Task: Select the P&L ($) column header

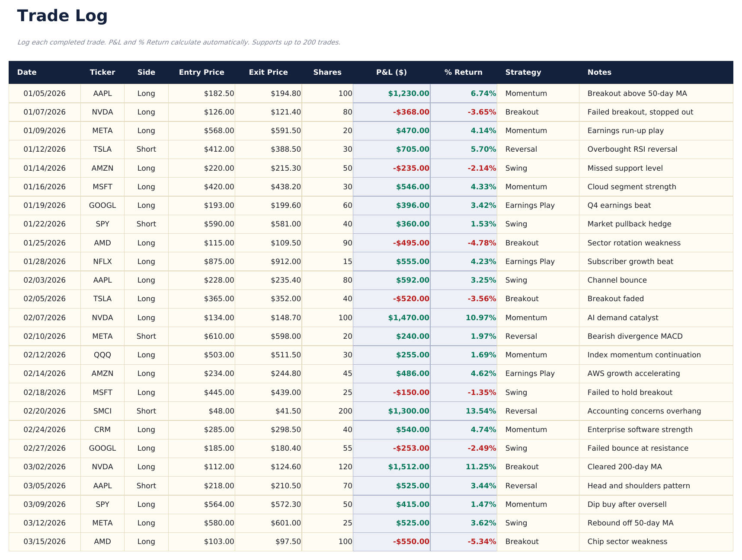Action: 391,72
